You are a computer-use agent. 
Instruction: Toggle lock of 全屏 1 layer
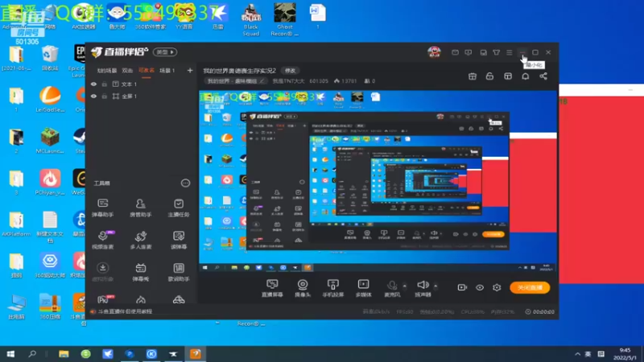click(105, 96)
